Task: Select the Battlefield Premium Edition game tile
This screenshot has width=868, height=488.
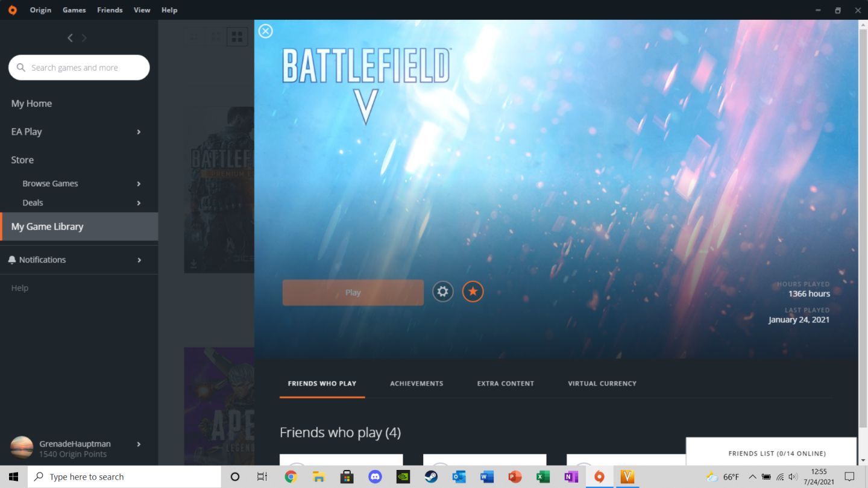Action: (x=219, y=190)
